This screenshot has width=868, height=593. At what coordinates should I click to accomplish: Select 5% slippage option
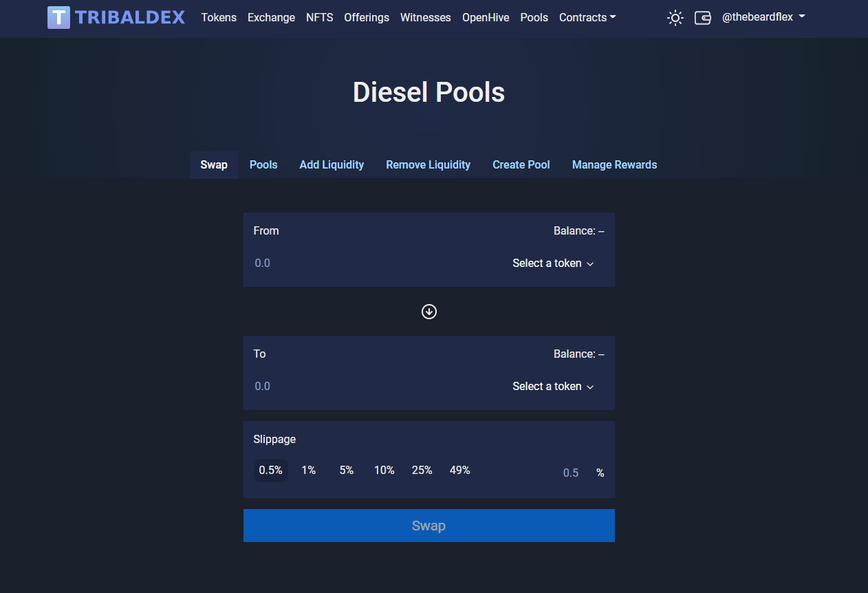(347, 471)
